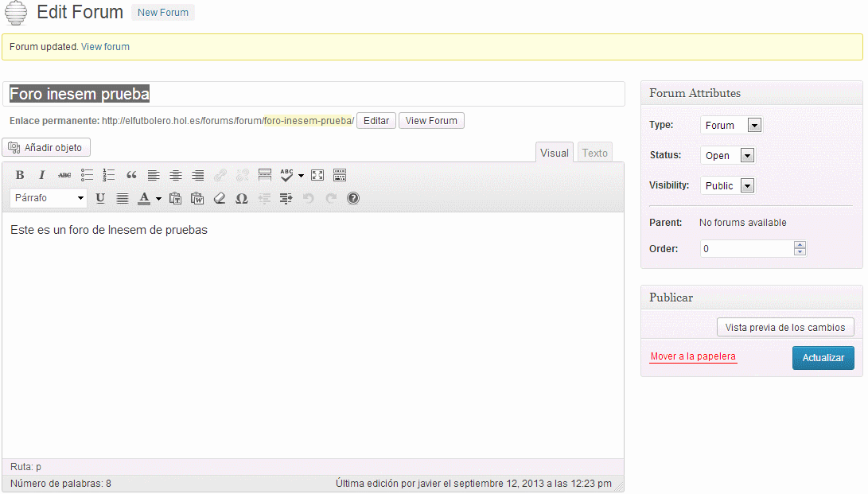Insert a special character (Omega)
The width and height of the screenshot is (868, 494).
(242, 198)
